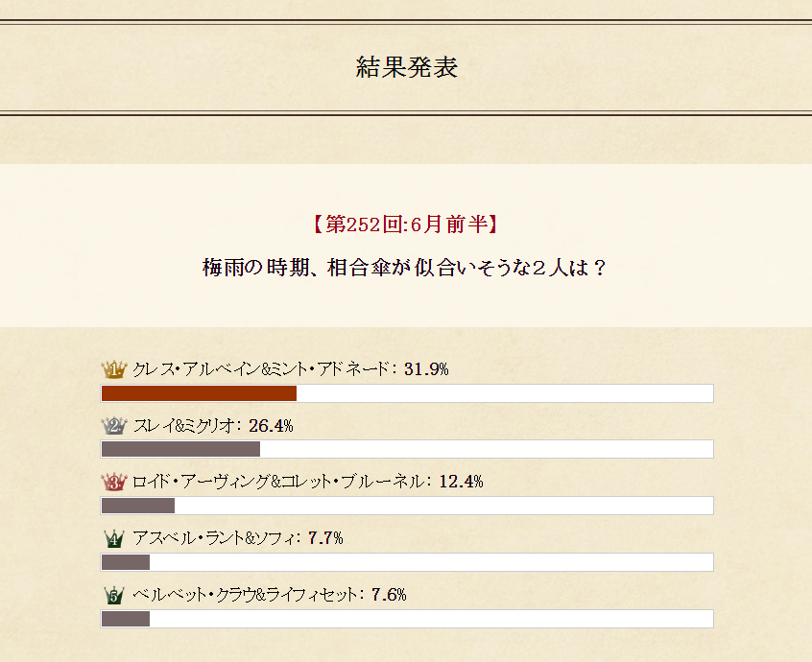The height and width of the screenshot is (662, 812).
Task: Select the スレイ&ミクリオ result label
Action: 186,426
